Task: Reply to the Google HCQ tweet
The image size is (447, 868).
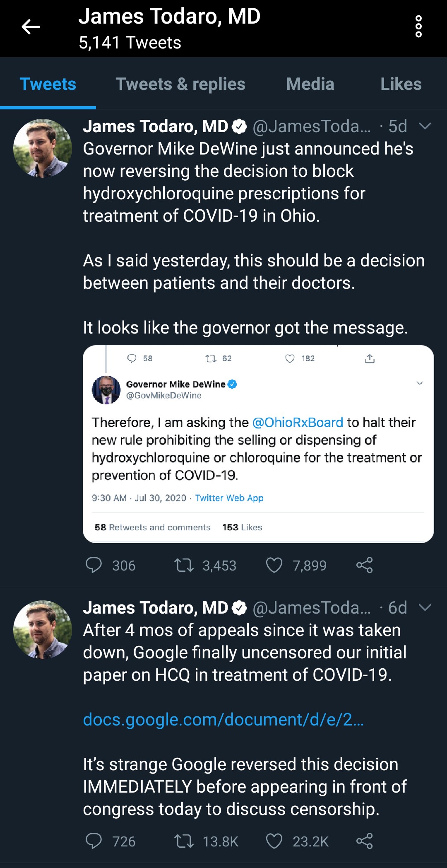Action: pos(94,841)
